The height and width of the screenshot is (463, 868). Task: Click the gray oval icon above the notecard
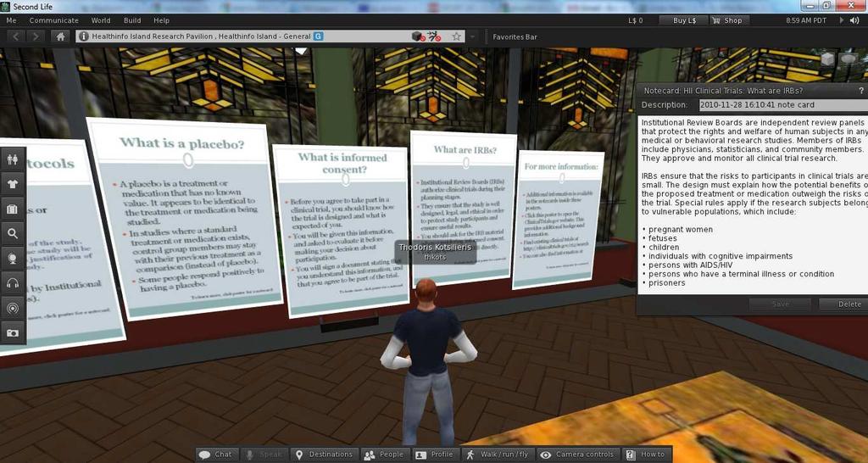click(849, 59)
